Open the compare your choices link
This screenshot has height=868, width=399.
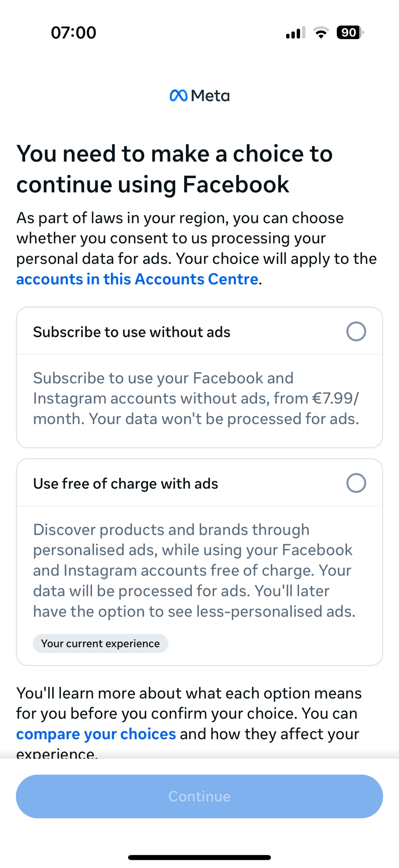pyautogui.click(x=96, y=734)
